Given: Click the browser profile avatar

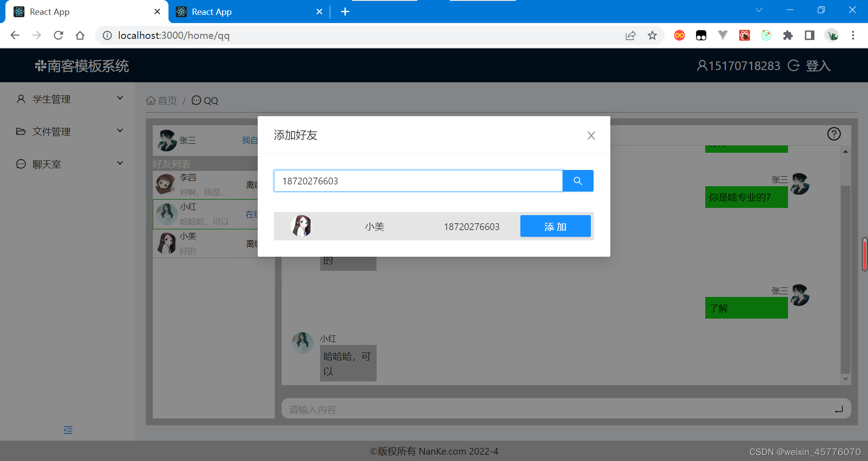Looking at the screenshot, I should click(x=831, y=35).
